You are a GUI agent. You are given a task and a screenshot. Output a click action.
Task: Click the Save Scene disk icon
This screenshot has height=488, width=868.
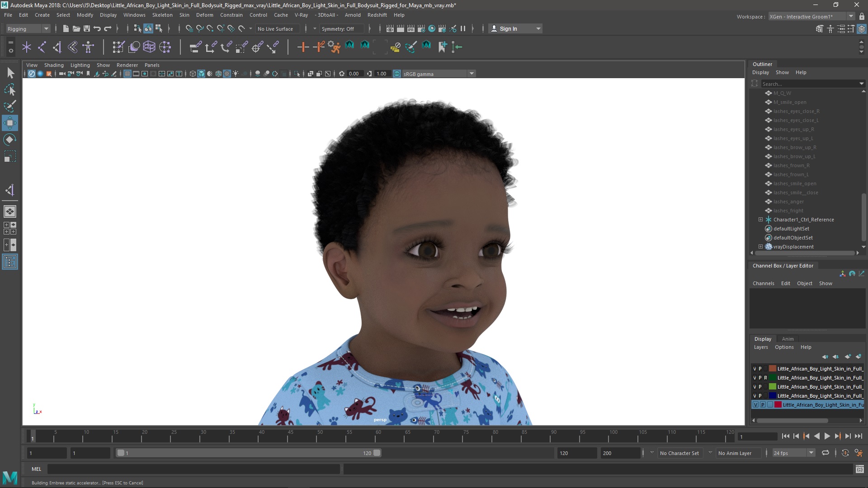click(86, 28)
